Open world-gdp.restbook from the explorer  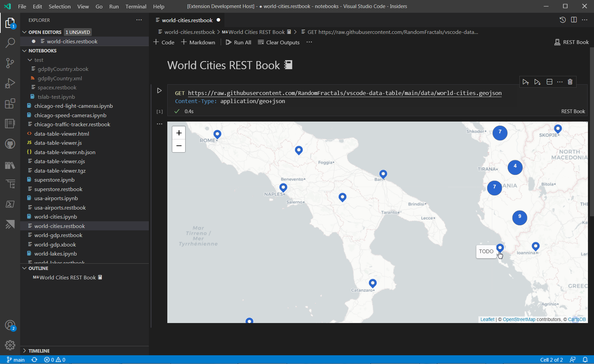pos(58,235)
